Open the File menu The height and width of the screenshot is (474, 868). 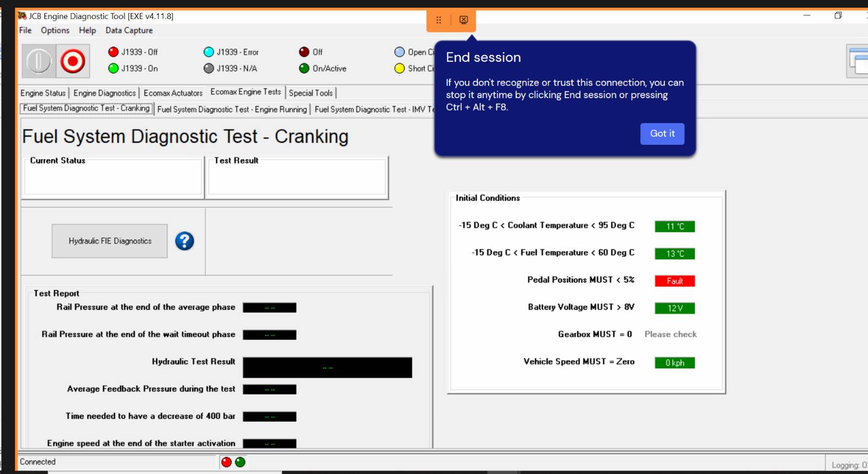[25, 30]
